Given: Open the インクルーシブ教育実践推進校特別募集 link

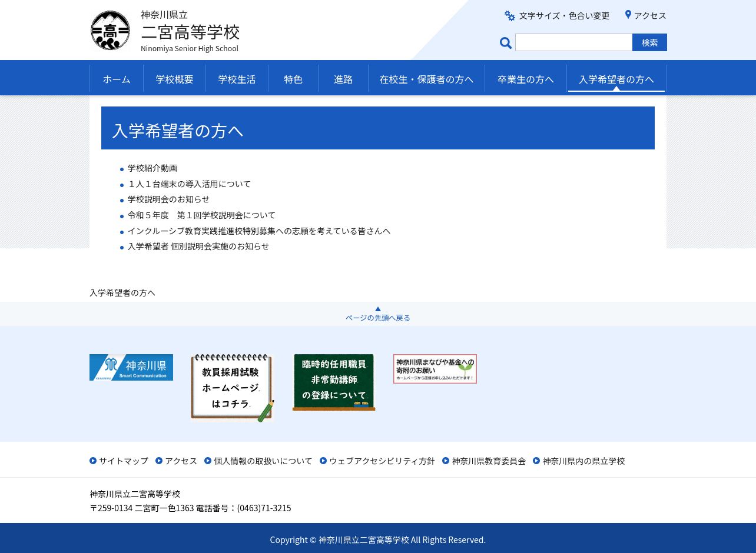Looking at the screenshot, I should click(x=259, y=231).
